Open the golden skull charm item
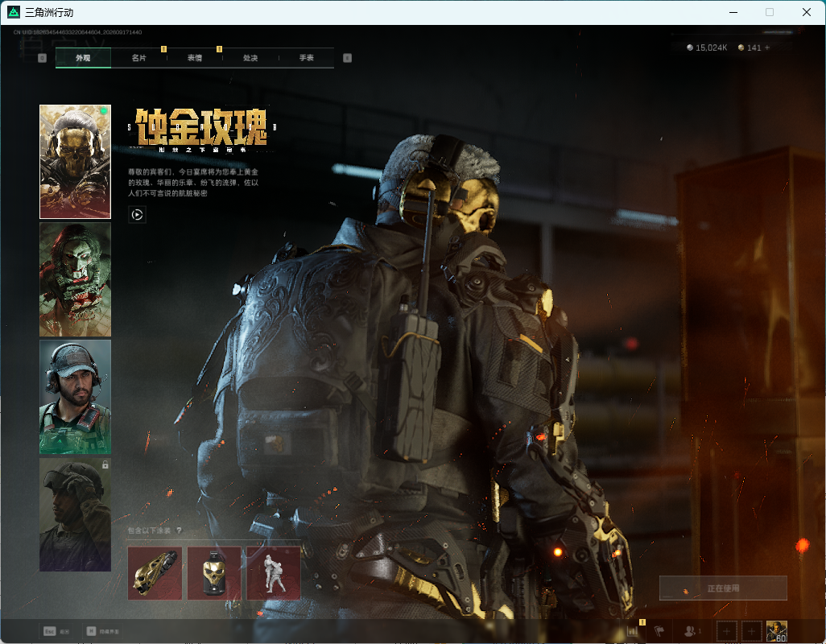Image resolution: width=826 pixels, height=644 pixels. click(214, 573)
